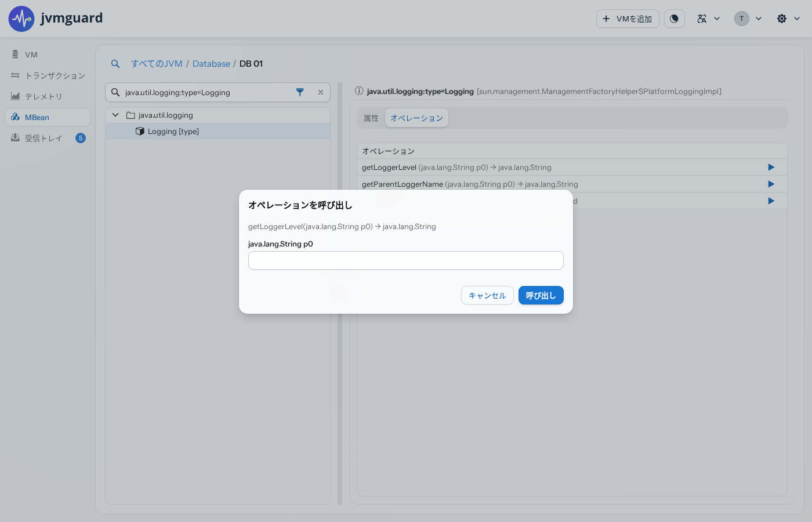The width and height of the screenshot is (812, 522).
Task: Click the breadcrumb search magnifier icon
Action: (115, 64)
